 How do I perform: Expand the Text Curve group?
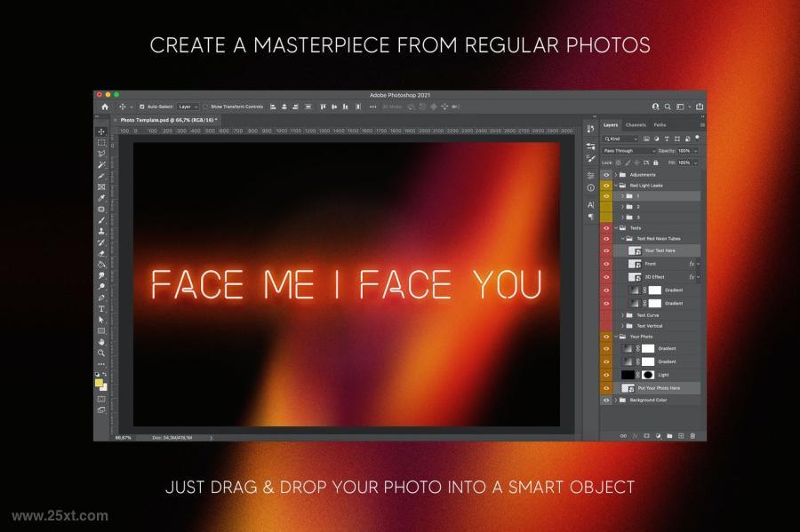[x=622, y=315]
